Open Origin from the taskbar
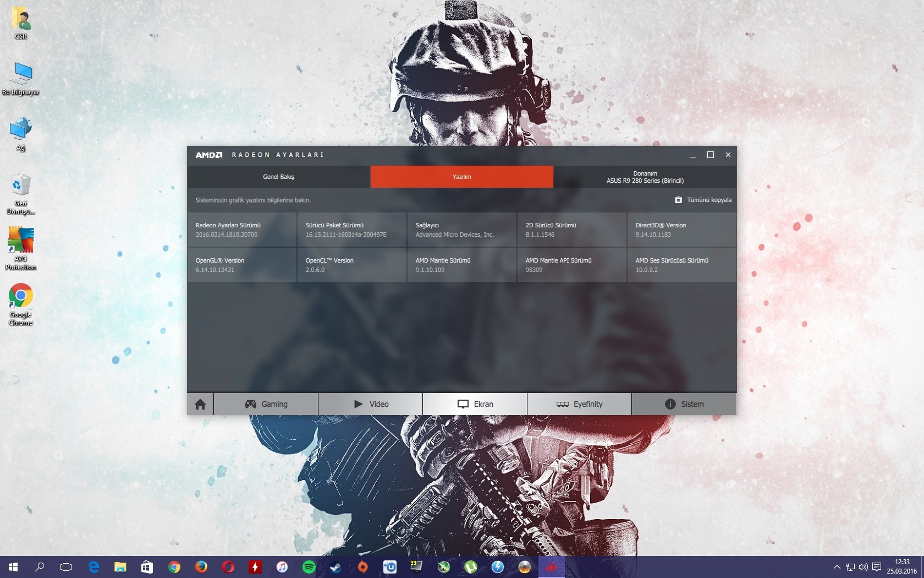Image resolution: width=924 pixels, height=578 pixels. [363, 567]
